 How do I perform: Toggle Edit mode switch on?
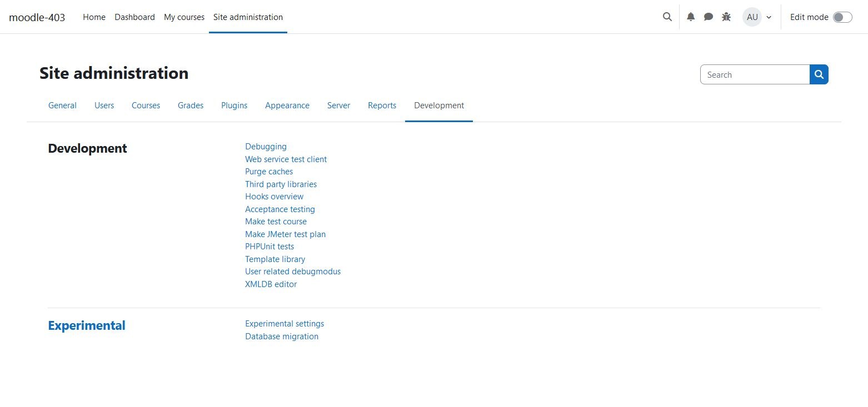(x=842, y=17)
